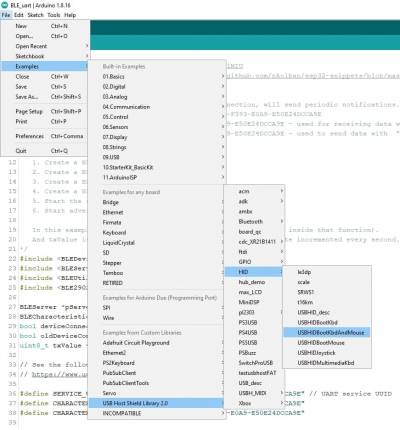Image resolution: width=400 pixels, height=430 pixels.
Task: Open the 11.ArduinoISP examples entry
Action: pyautogui.click(x=157, y=177)
